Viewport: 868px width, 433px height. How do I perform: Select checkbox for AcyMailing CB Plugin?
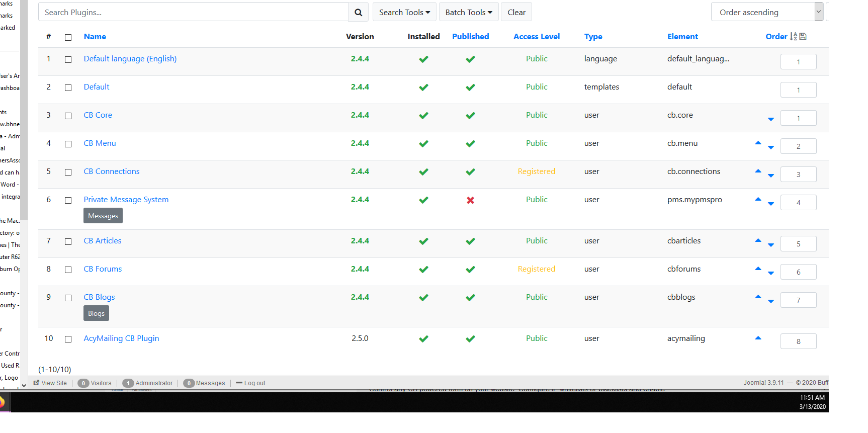click(x=68, y=339)
